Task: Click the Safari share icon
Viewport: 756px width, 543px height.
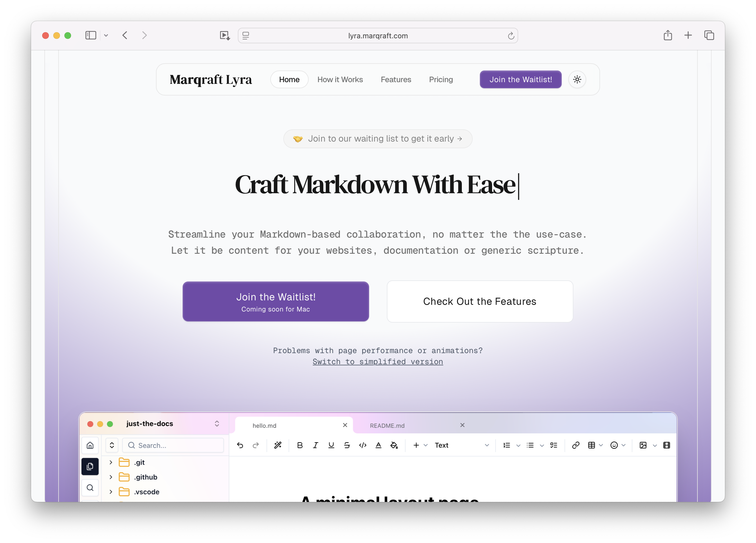Action: coord(668,35)
